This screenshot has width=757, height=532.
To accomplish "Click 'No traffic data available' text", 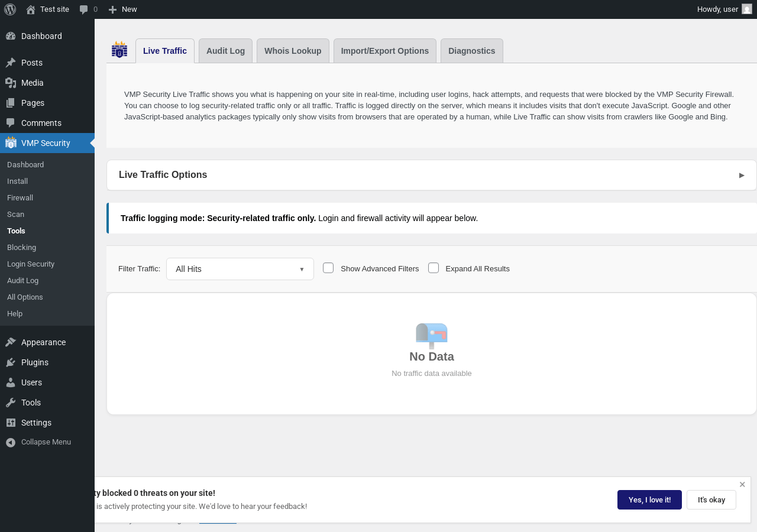I will pyautogui.click(x=432, y=374).
